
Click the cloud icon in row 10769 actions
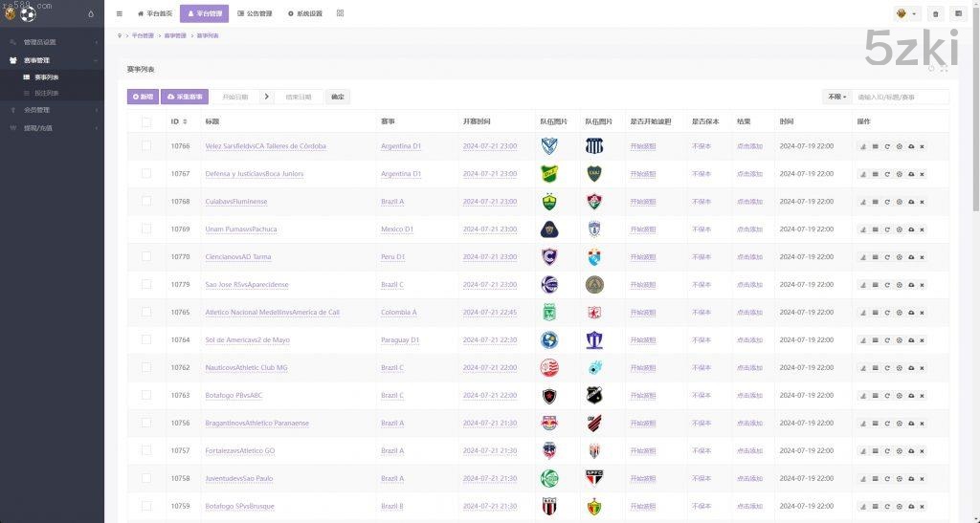pos(910,229)
